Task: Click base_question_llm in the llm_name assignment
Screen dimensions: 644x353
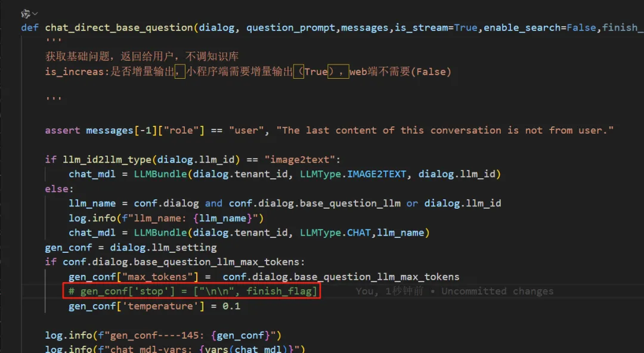Action: tap(351, 203)
